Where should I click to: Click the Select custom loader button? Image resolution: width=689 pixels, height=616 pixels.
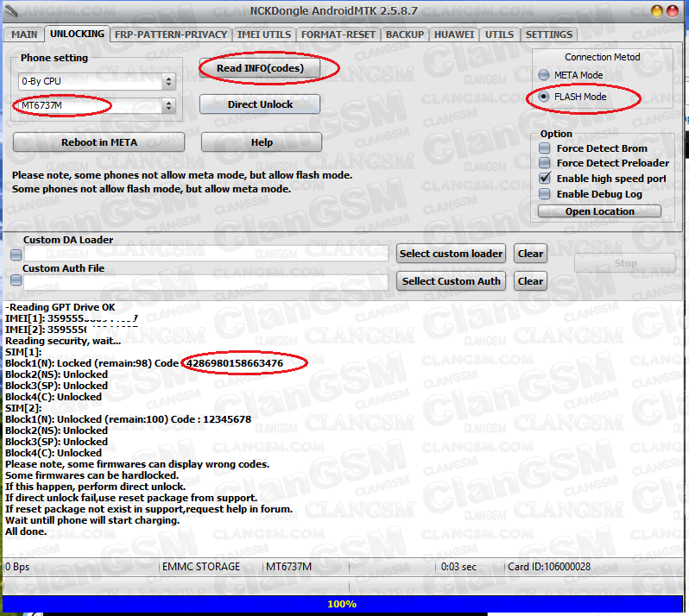coord(451,254)
